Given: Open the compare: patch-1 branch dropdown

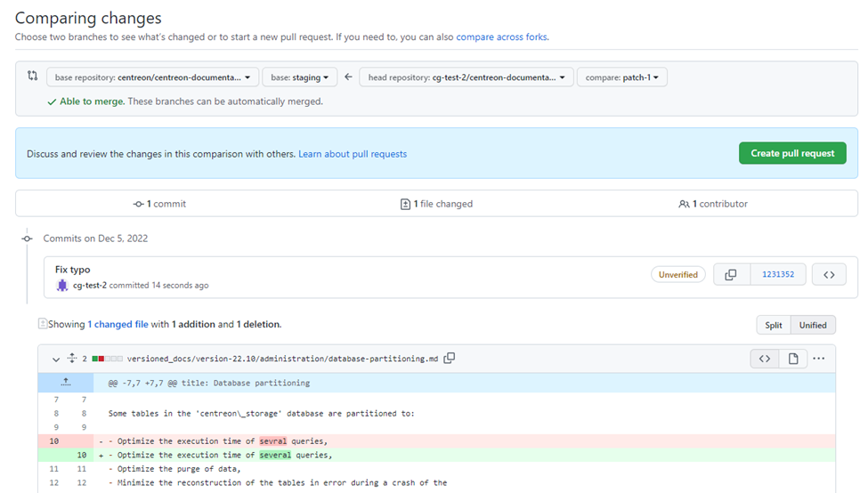Looking at the screenshot, I should click(621, 77).
